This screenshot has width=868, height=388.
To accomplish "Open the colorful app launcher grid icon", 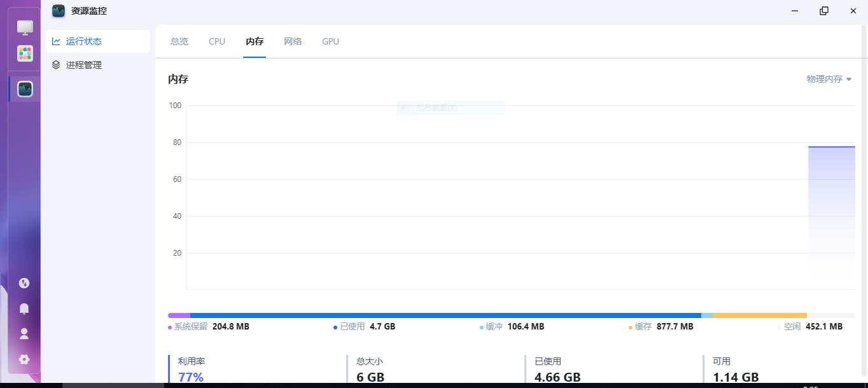I will click(x=25, y=53).
